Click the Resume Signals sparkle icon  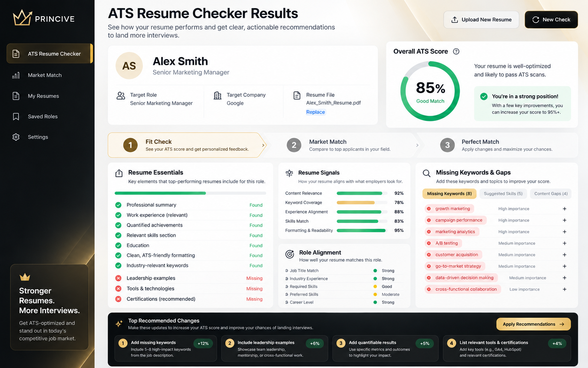pyautogui.click(x=290, y=173)
